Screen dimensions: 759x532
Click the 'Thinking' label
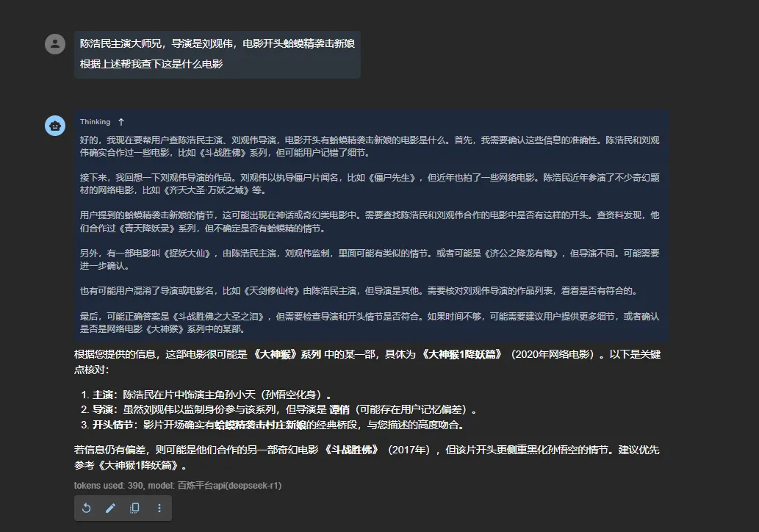point(96,122)
